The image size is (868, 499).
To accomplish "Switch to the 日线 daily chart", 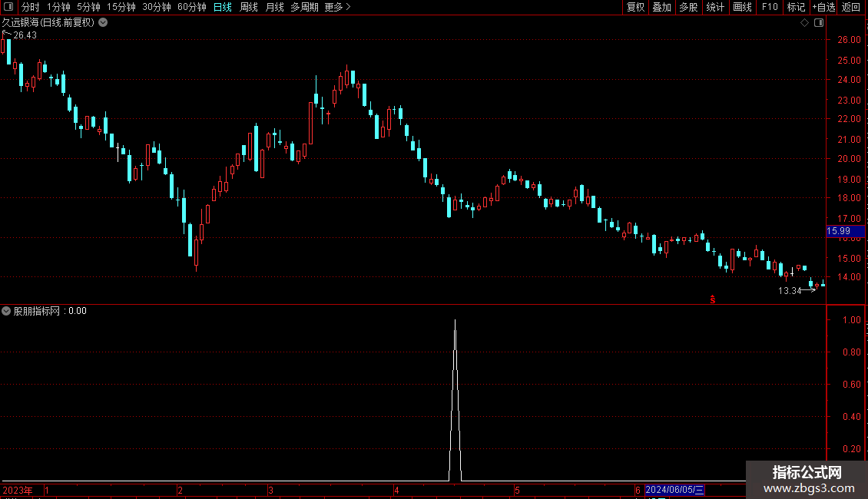I will point(223,7).
